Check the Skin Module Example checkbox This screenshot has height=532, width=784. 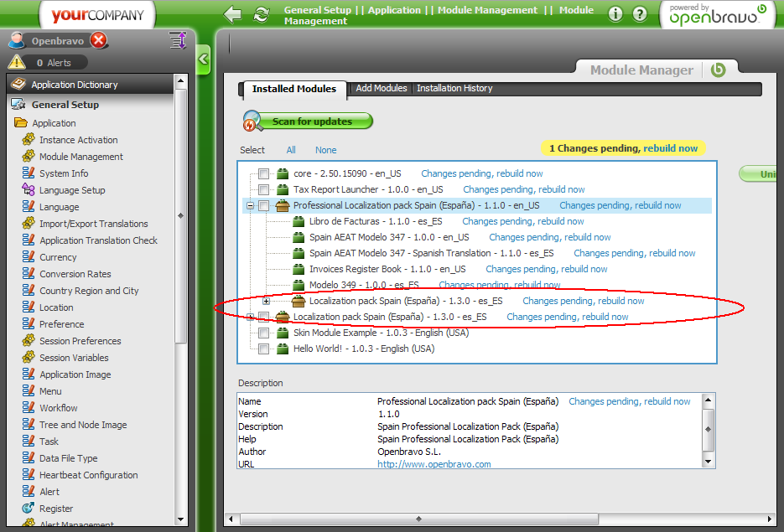(x=263, y=333)
